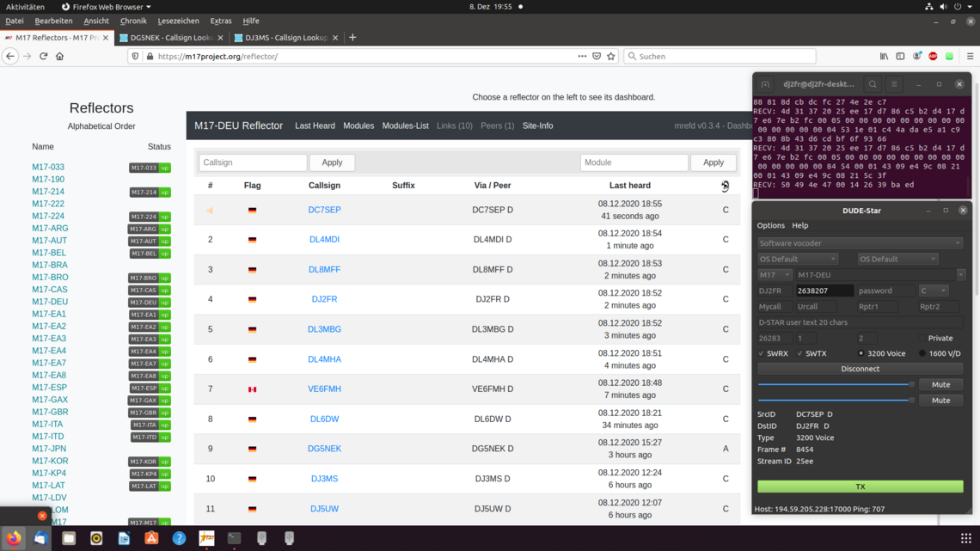This screenshot has height=551, width=980.
Task: Click the Disconnect button in DUDE-Star
Action: click(x=860, y=369)
